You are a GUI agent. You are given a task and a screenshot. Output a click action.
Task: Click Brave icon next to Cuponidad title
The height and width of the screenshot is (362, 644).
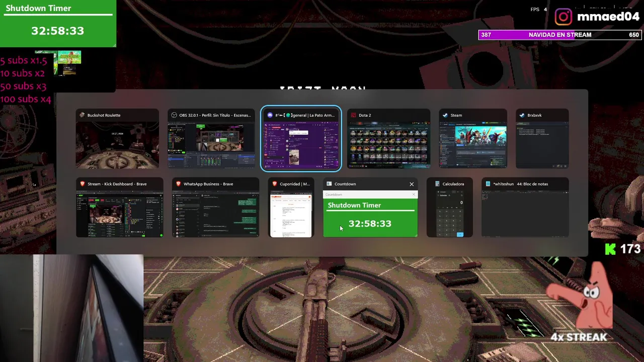(x=274, y=184)
